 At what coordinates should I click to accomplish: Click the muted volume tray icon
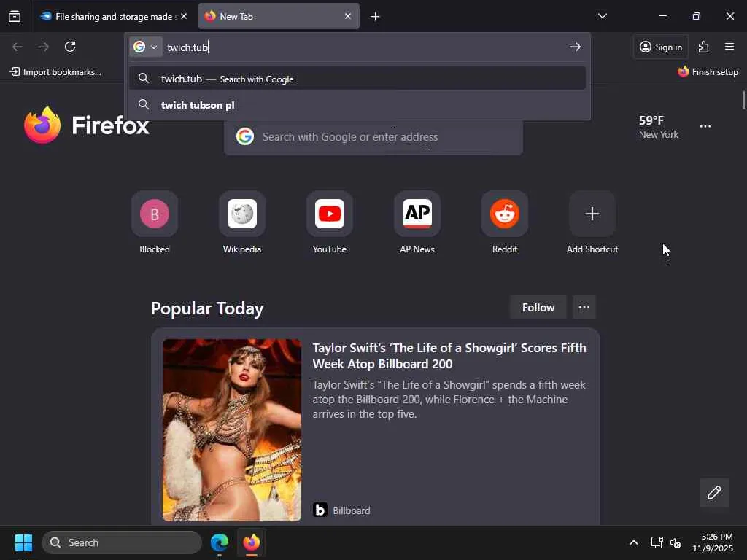676,542
